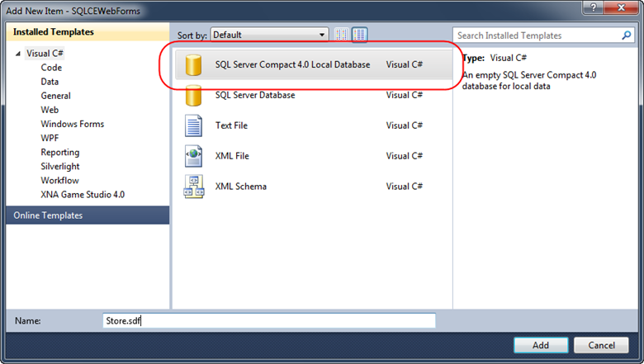Open the Installed Templates section
This screenshot has width=644, height=364.
pos(88,32)
